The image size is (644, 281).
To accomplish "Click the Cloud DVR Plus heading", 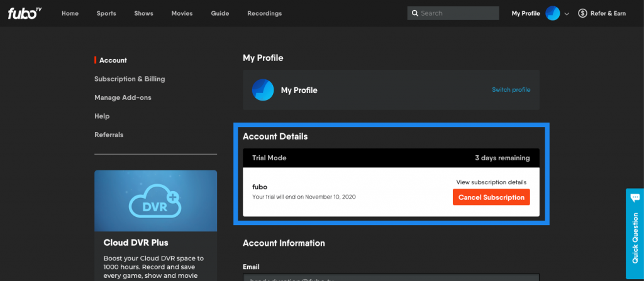I will click(x=136, y=243).
